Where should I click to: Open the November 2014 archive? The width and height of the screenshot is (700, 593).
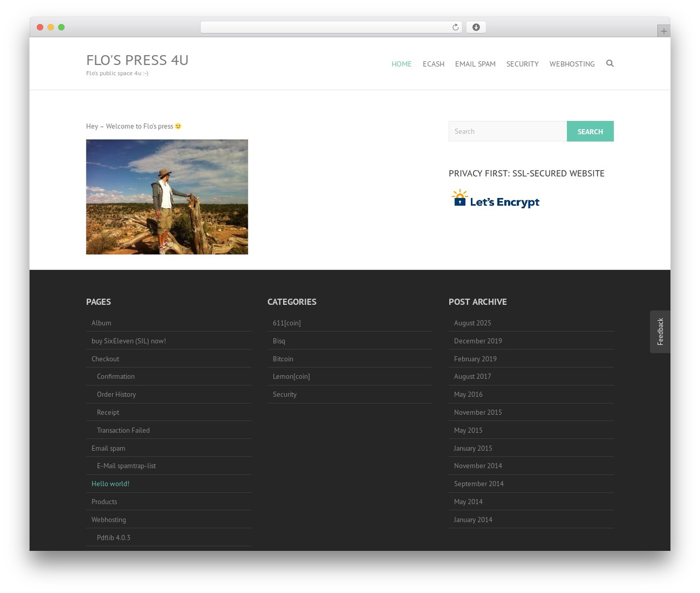click(x=478, y=466)
